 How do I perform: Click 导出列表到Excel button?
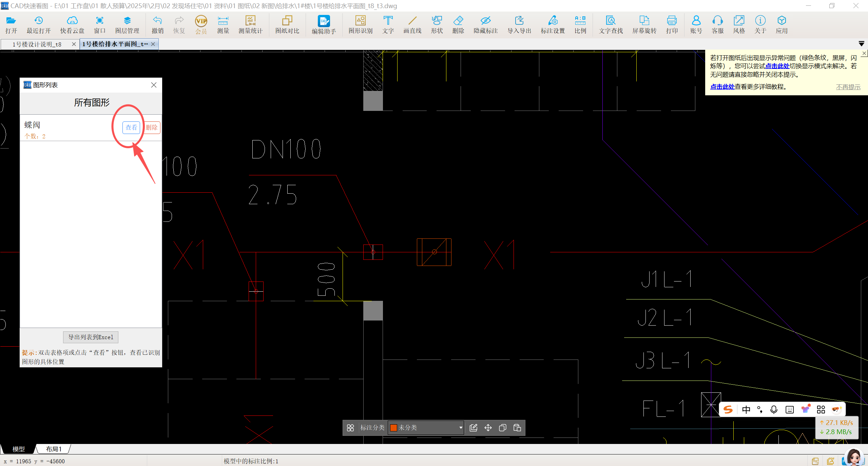click(91, 337)
